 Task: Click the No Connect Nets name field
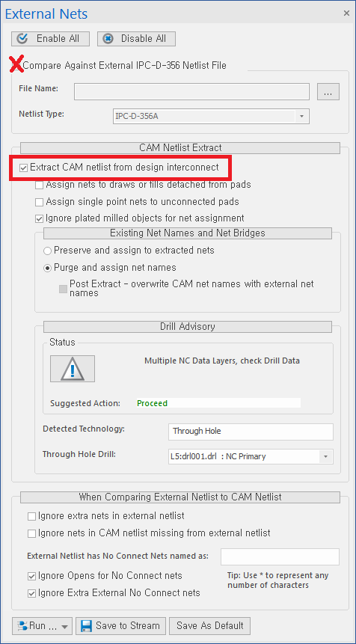(280, 557)
